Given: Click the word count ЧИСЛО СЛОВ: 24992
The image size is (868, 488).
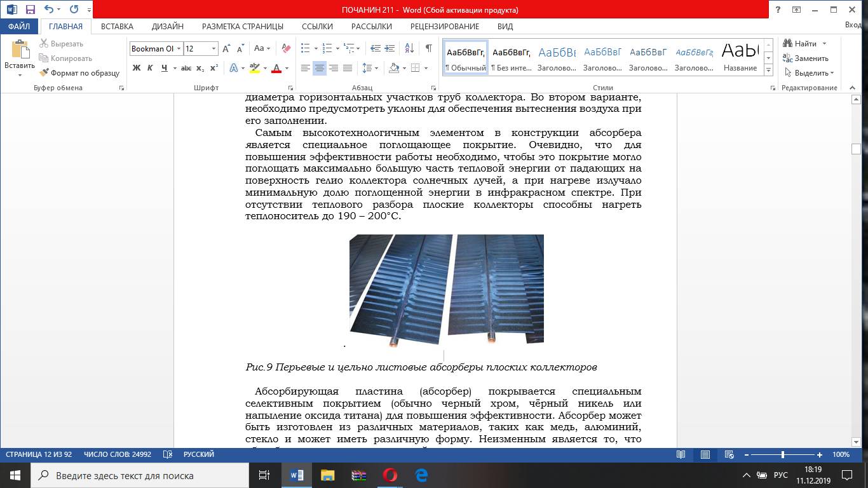Looking at the screenshot, I should [118, 454].
